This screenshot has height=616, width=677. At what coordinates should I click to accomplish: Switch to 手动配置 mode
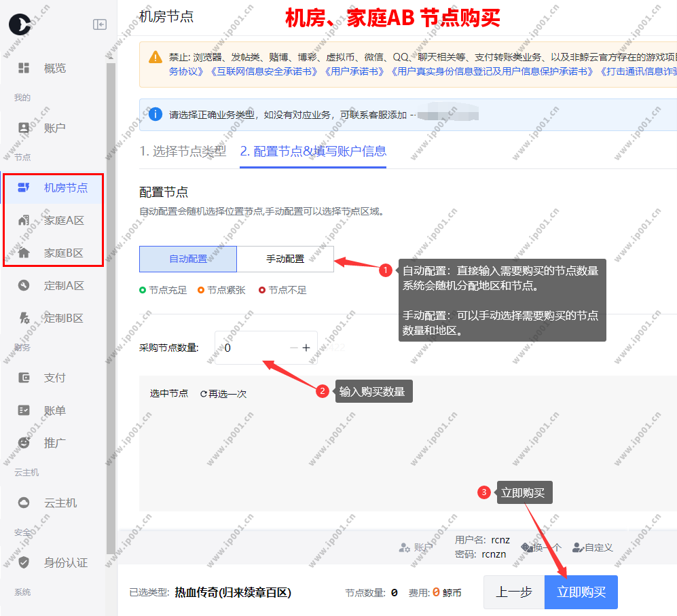coord(285,259)
